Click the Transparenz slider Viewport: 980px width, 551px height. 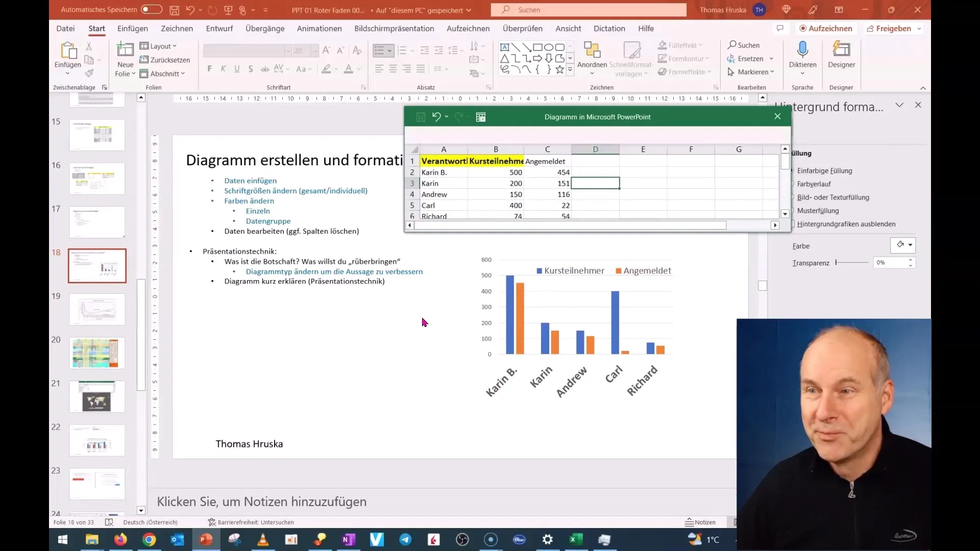pyautogui.click(x=851, y=262)
